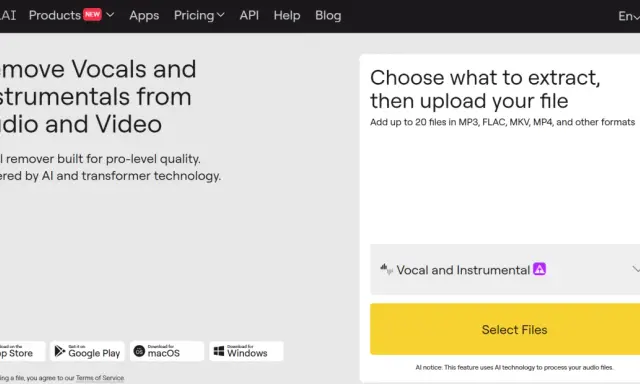Click the 'AI and transformer technology' text
This screenshot has height=384, width=640.
[131, 176]
